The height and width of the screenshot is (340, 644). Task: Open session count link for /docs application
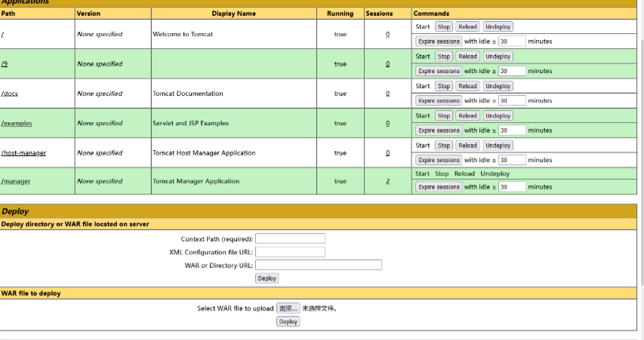point(388,93)
